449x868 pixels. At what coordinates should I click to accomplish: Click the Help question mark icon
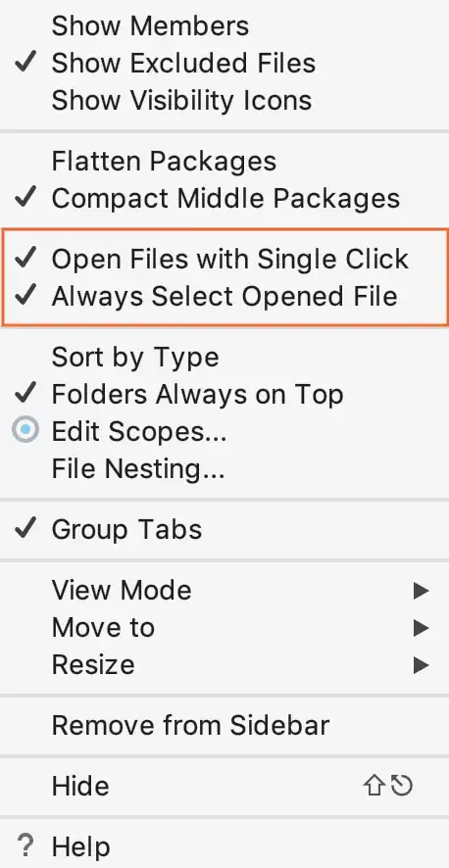click(x=25, y=846)
